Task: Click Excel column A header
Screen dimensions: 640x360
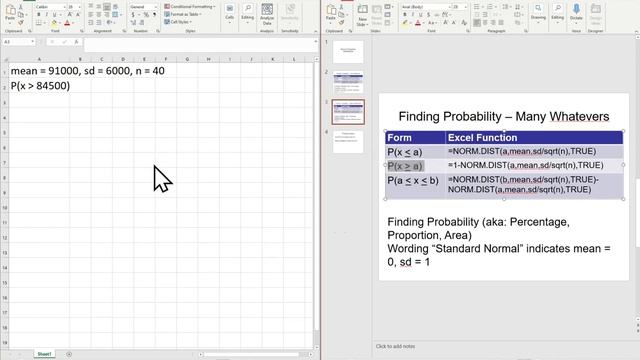Action: click(39, 59)
